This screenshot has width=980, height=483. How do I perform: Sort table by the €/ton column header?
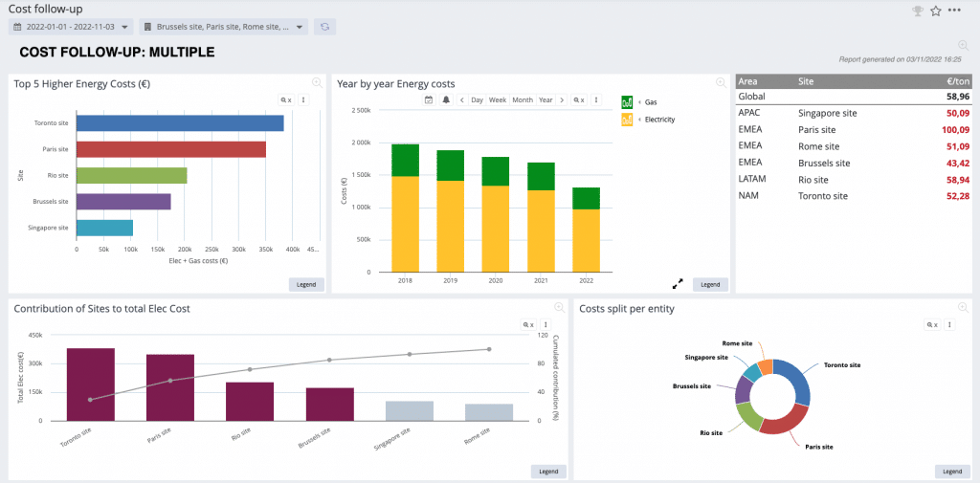coord(959,81)
